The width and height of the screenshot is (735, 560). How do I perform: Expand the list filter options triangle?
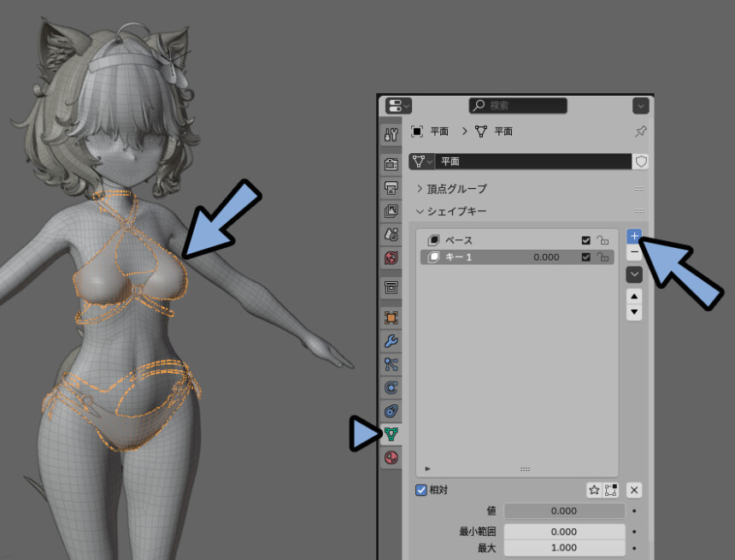coord(427,469)
